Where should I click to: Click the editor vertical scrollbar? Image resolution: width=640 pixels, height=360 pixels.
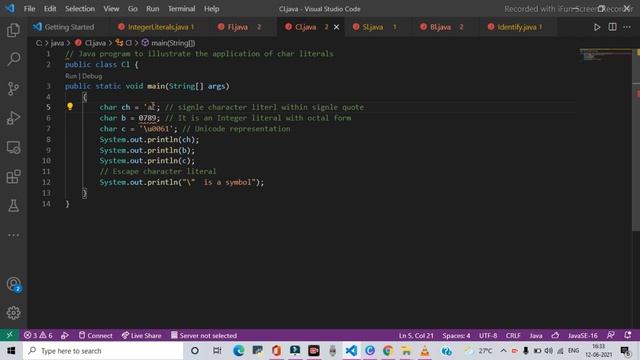pyautogui.click(x=636, y=139)
